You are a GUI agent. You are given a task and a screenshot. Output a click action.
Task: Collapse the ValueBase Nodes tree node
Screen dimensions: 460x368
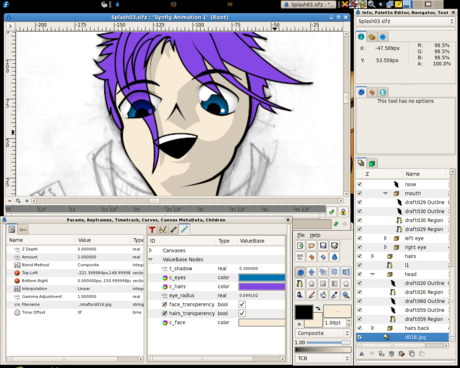coord(151,259)
